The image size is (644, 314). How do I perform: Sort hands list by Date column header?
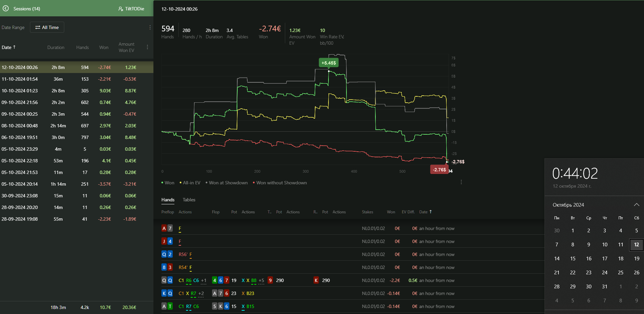pos(425,212)
